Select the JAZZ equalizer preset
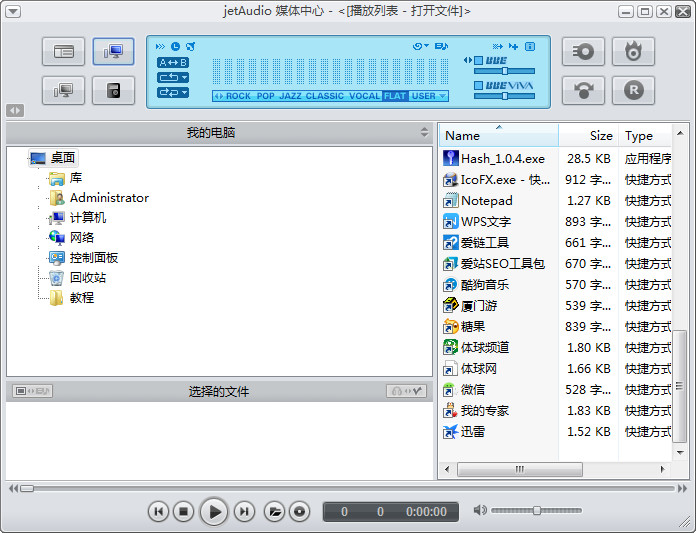Image resolution: width=696 pixels, height=533 pixels. (290, 96)
